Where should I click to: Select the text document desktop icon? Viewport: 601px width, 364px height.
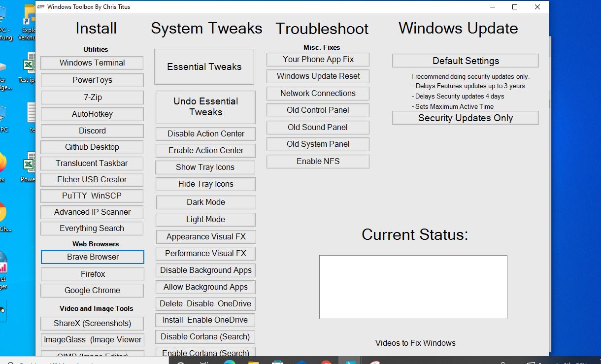(x=32, y=118)
